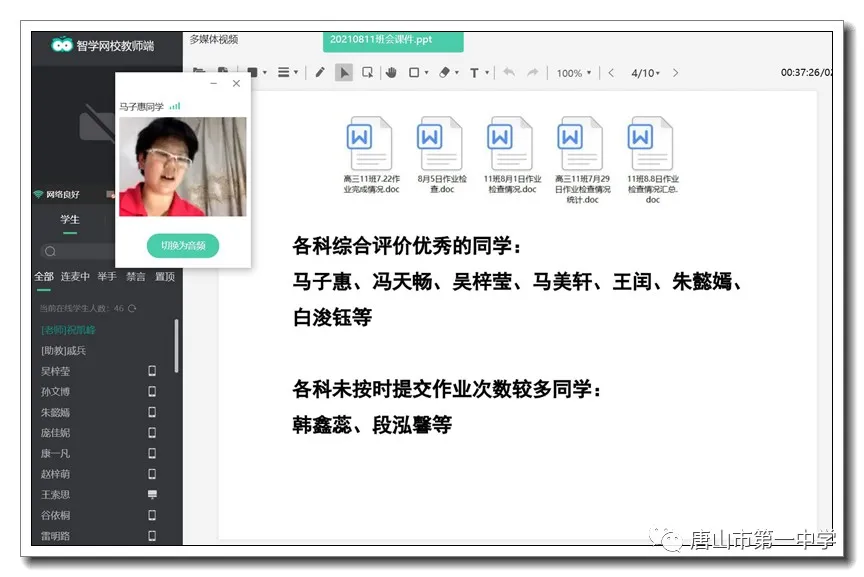Image resolution: width=864 pixels, height=577 pixels.
Task: Open the 连麦中 tab
Action: pos(75,277)
